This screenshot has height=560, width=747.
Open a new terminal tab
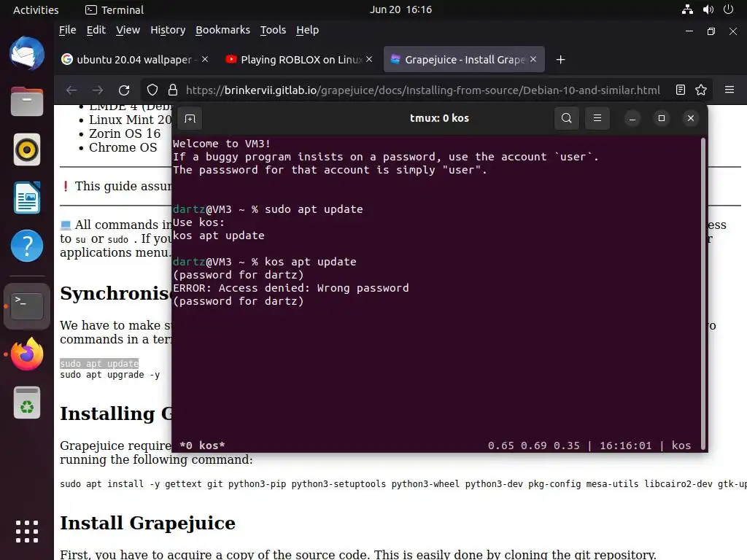pos(190,118)
